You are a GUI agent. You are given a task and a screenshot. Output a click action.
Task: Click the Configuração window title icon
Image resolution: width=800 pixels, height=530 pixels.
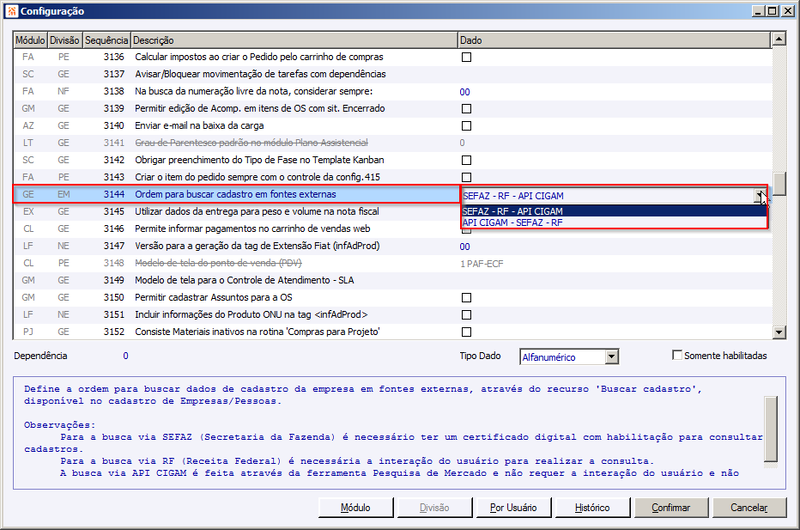[x=11, y=11]
